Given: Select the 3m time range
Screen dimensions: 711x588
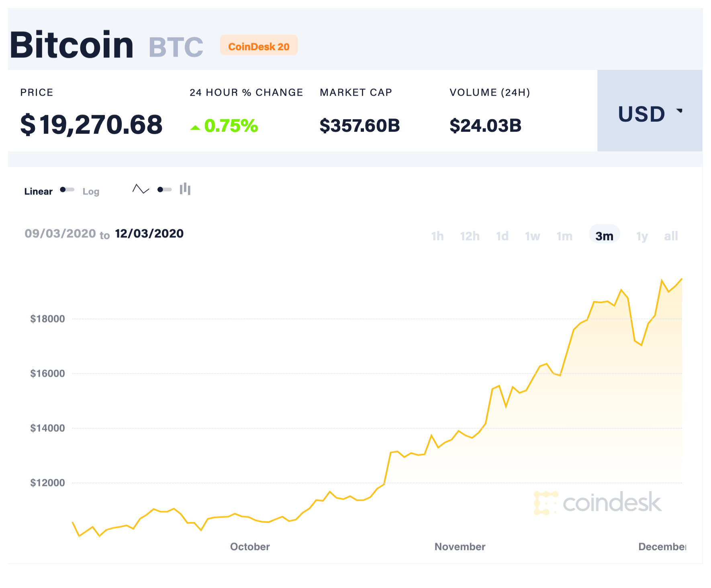Looking at the screenshot, I should (x=604, y=236).
